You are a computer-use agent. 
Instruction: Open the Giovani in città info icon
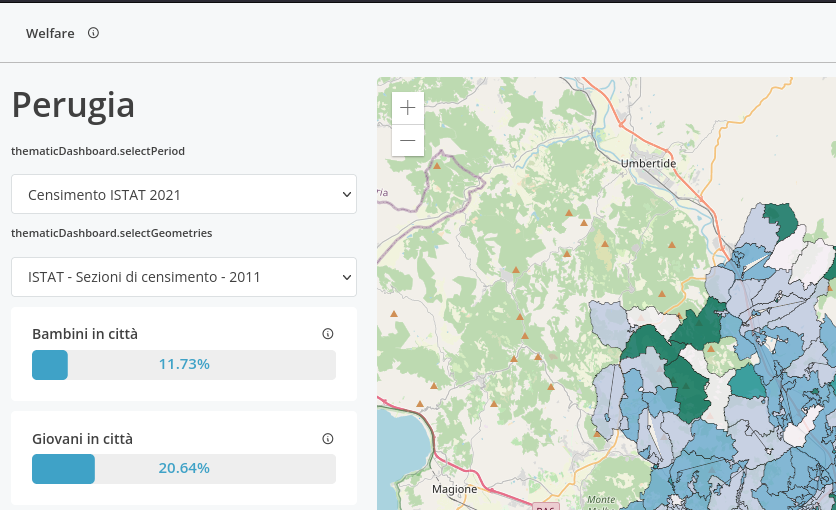[327, 439]
